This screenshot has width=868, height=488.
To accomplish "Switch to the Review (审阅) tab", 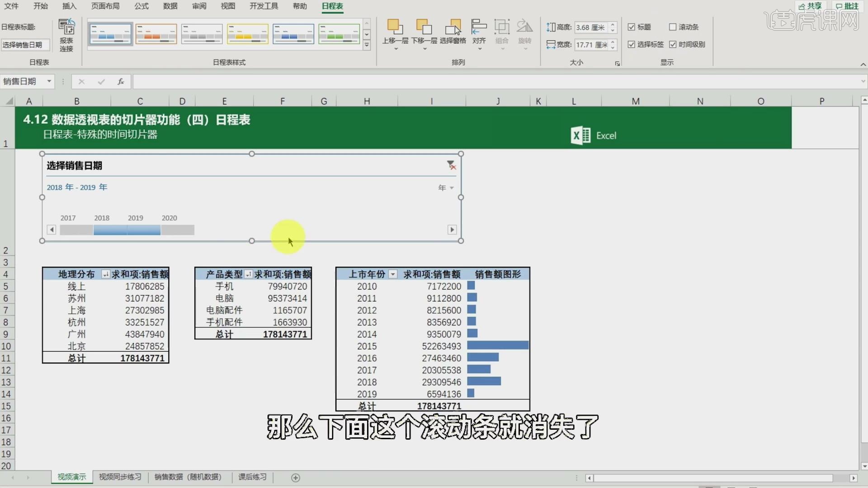I will 199,6.
